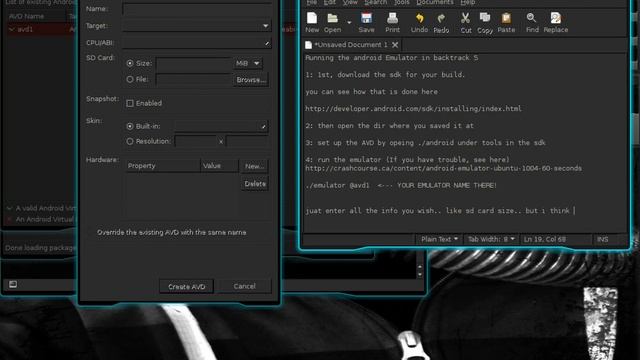Select the Resolution skin radio button
This screenshot has width=640, height=360.
point(130,141)
